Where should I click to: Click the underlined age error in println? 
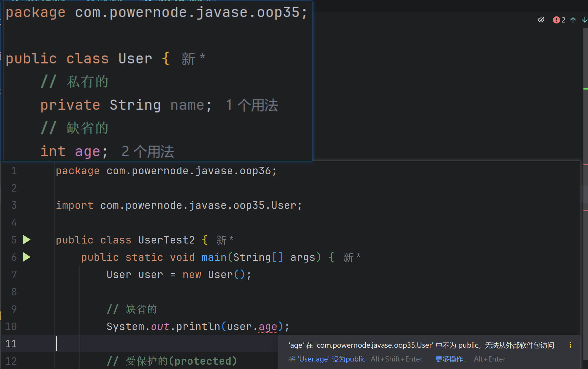[x=267, y=327]
